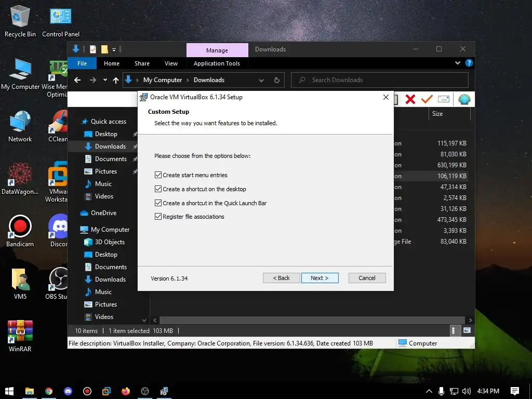Click the rename toolbar icon
This screenshot has width=532, height=399.
[444, 99]
